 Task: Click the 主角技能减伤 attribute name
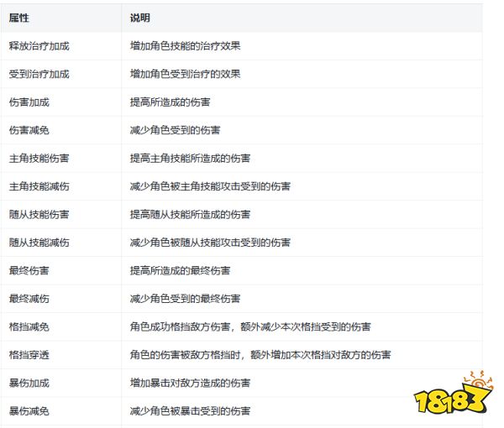click(x=39, y=186)
